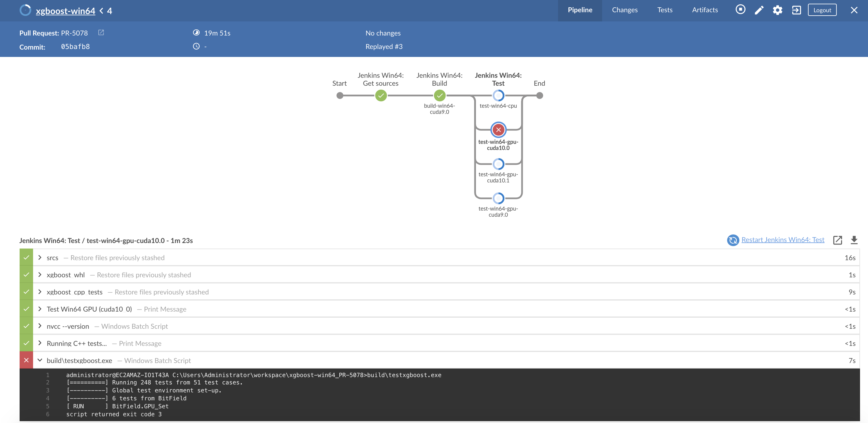Open pipeline configuration gear icon
This screenshot has height=423, width=868.
777,10
